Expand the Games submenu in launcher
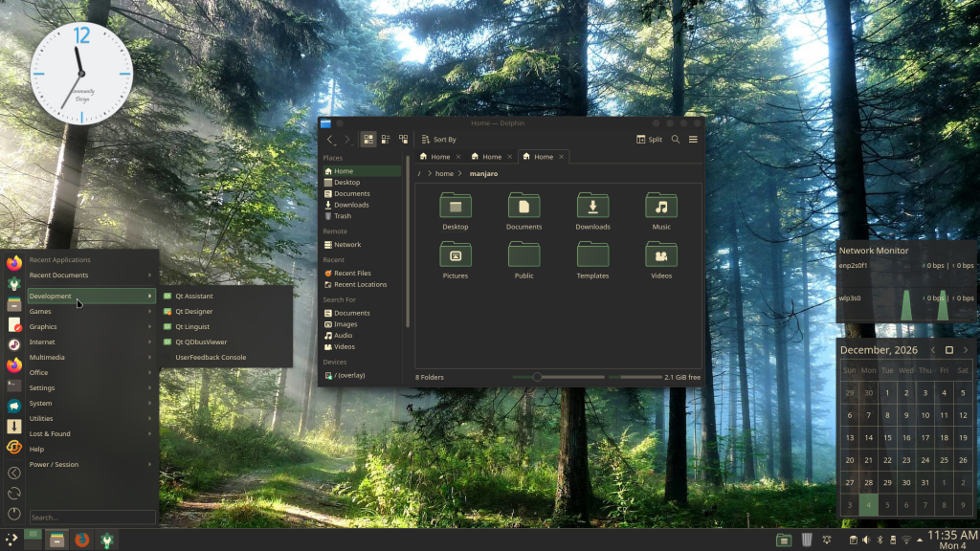This screenshot has height=551, width=980. tap(91, 311)
